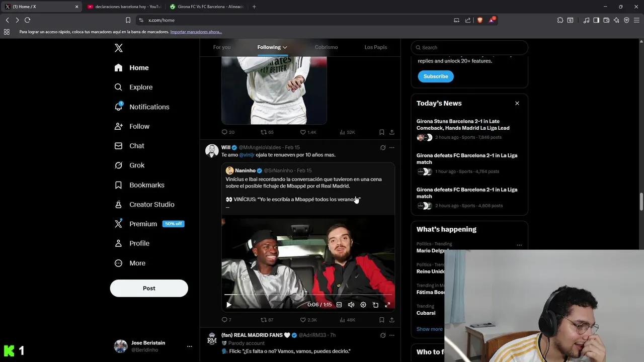Open options for Mario Delgado trend
This screenshot has height=362, width=644.
(x=519, y=245)
